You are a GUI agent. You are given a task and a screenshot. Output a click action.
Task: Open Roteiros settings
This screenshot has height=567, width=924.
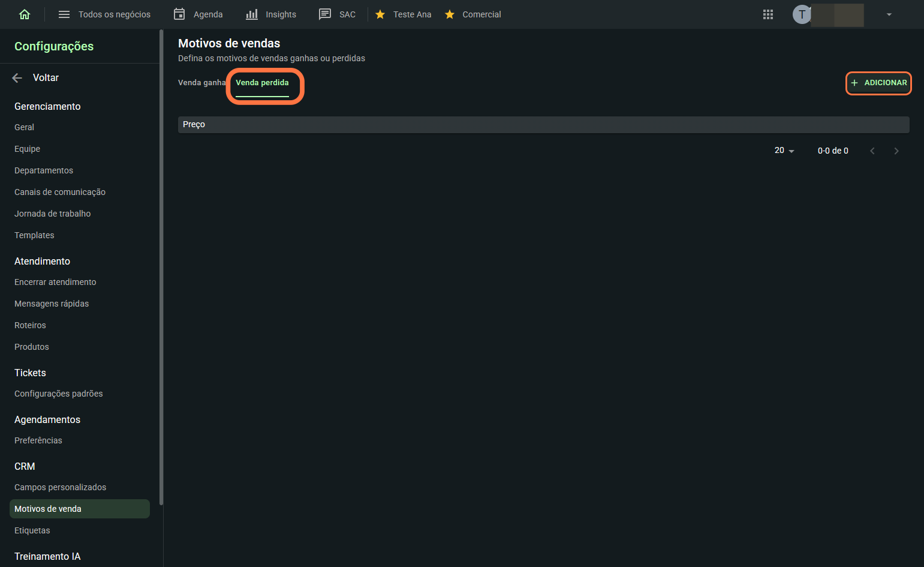click(x=30, y=325)
